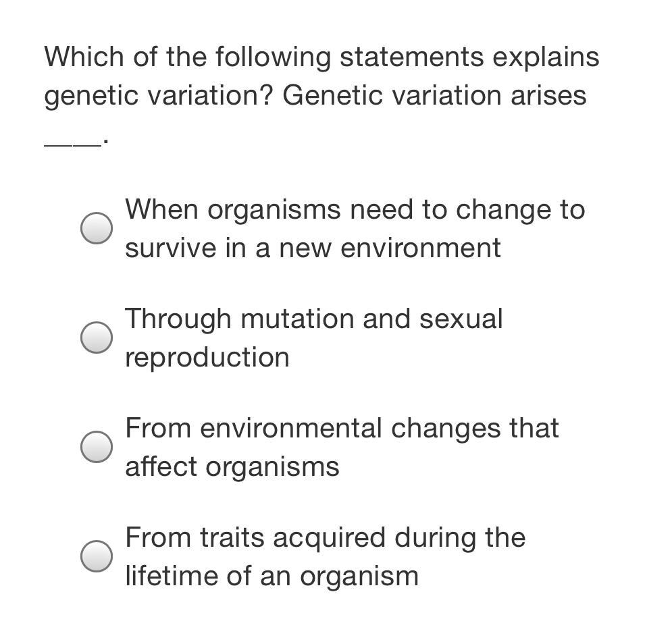Click the answer line 'lifetime of an organism'
This screenshot has height=644, width=645.
272,577
